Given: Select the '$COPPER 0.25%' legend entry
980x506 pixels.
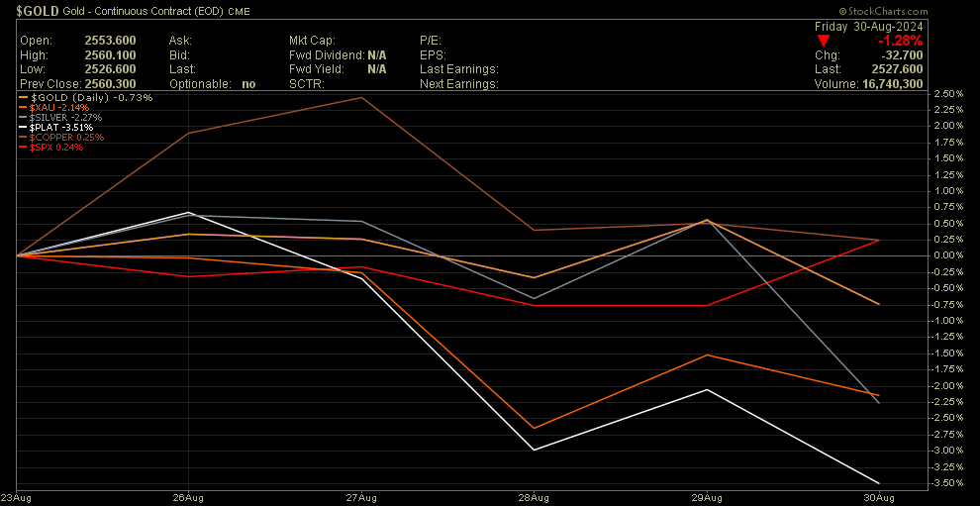Looking at the screenshot, I should coord(62,137).
